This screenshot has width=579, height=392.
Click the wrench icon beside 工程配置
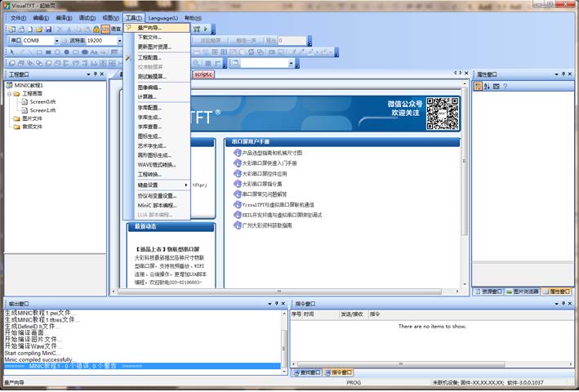point(128,58)
